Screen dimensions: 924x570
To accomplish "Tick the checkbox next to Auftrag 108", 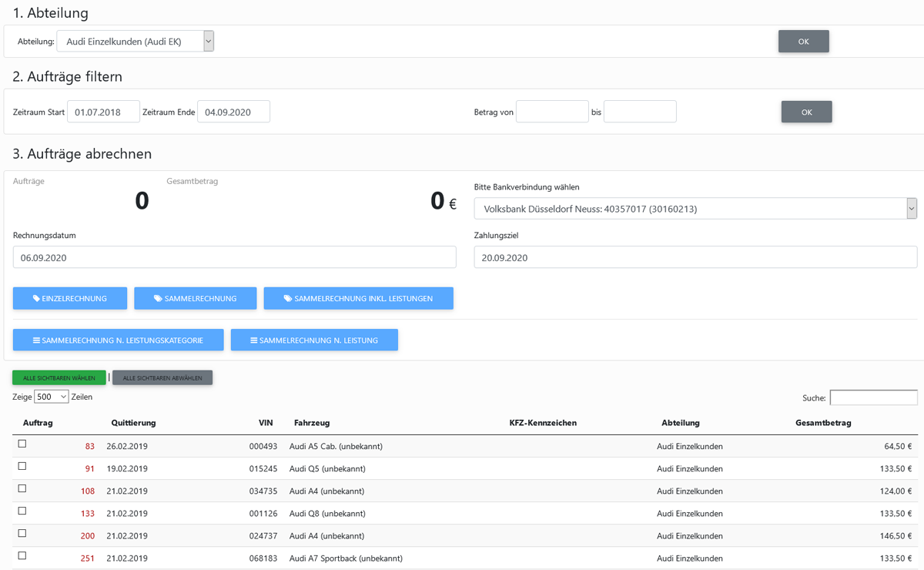I will pos(22,488).
